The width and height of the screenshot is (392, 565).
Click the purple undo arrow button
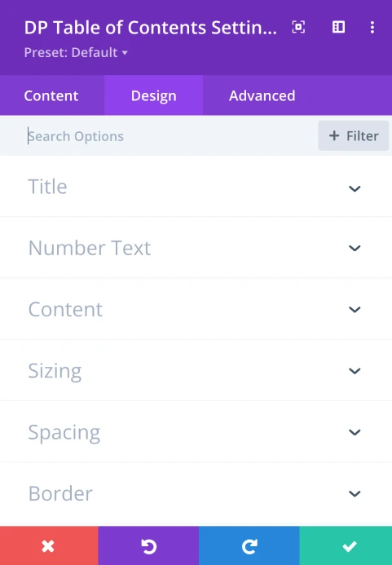148,545
